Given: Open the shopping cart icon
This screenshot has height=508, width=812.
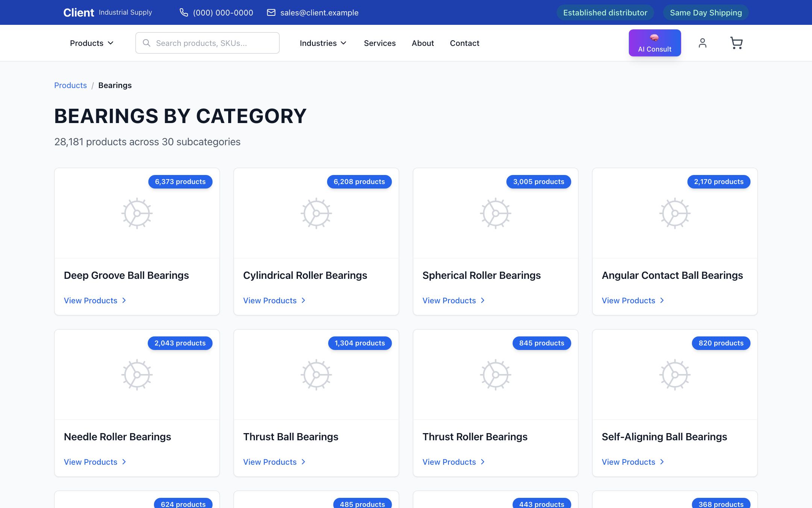Looking at the screenshot, I should (736, 43).
